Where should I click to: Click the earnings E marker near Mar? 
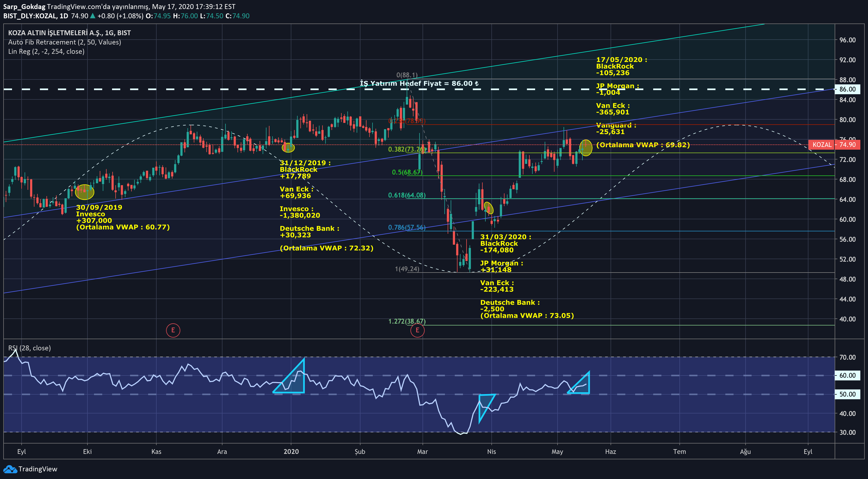[417, 330]
